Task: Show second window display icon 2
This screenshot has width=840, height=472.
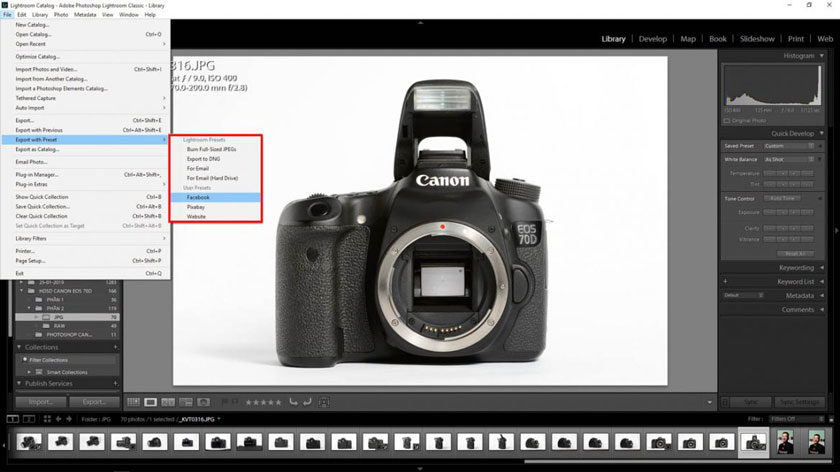Action: point(29,419)
